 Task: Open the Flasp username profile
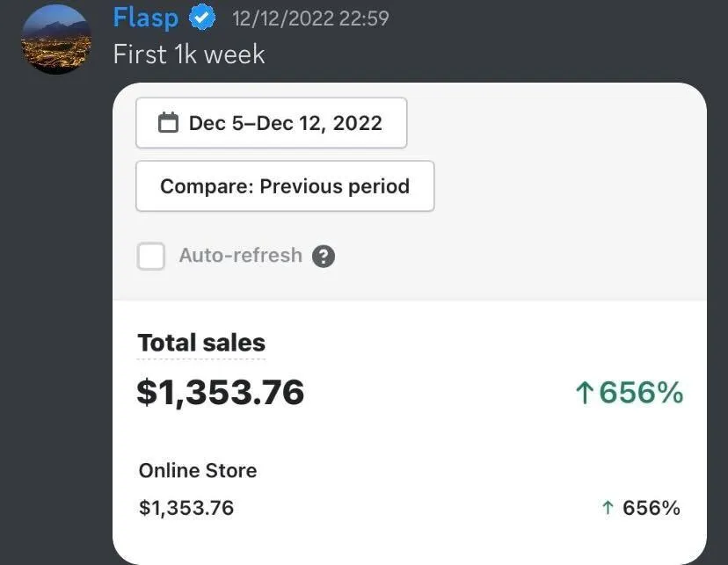click(145, 17)
